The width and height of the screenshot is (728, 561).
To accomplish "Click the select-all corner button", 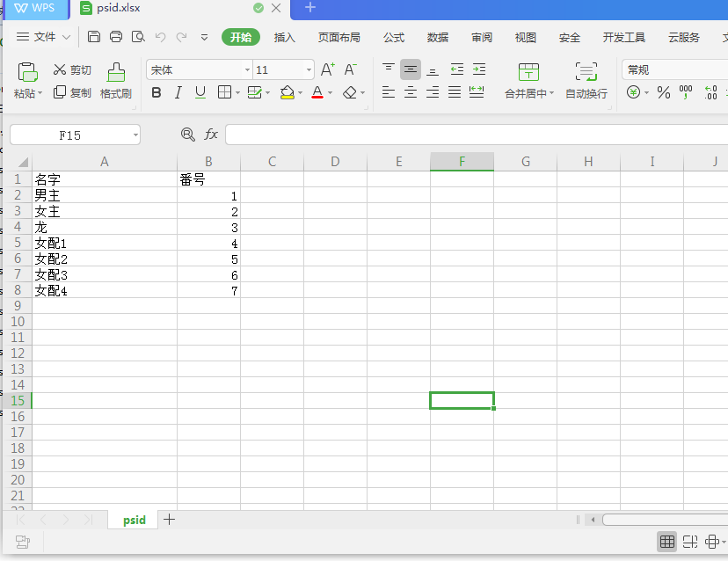I will (21, 162).
